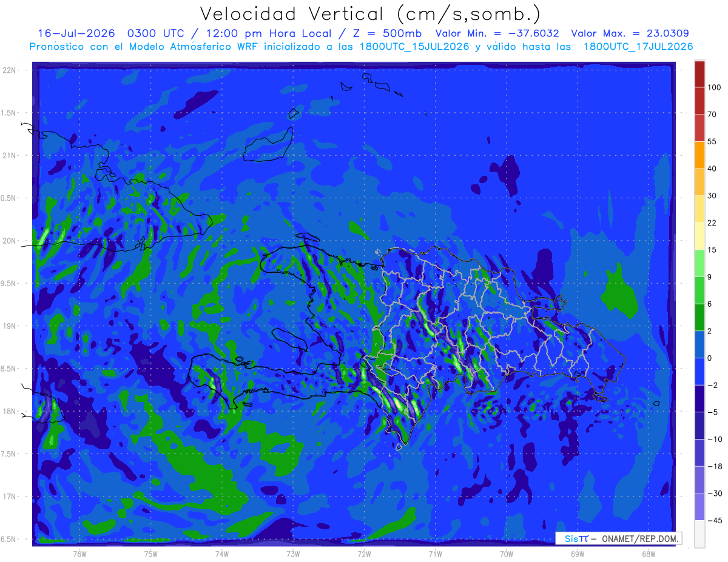This screenshot has height=562, width=728.
Task: Click the "Sistt" logo text
Action: click(576, 538)
